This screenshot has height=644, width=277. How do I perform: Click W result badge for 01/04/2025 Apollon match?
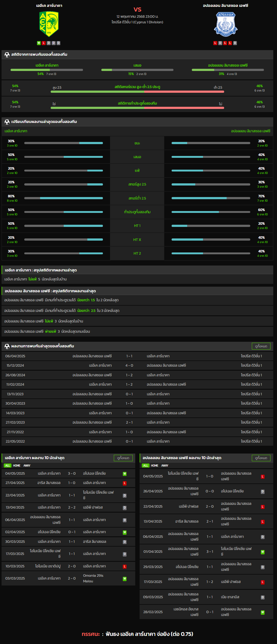(263, 552)
